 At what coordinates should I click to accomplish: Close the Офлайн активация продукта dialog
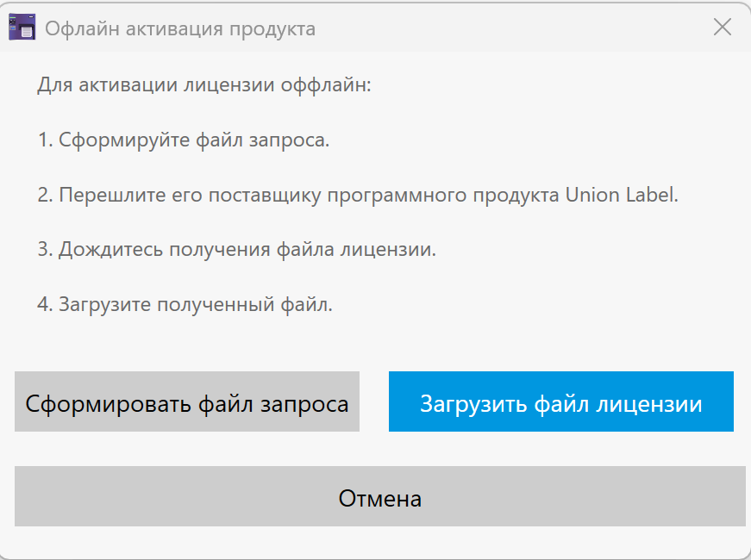point(723,27)
